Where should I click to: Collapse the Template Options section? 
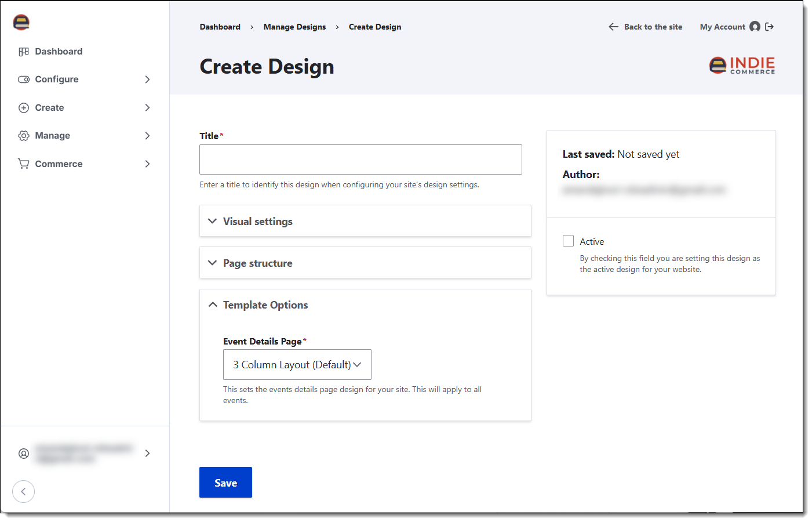pos(365,305)
